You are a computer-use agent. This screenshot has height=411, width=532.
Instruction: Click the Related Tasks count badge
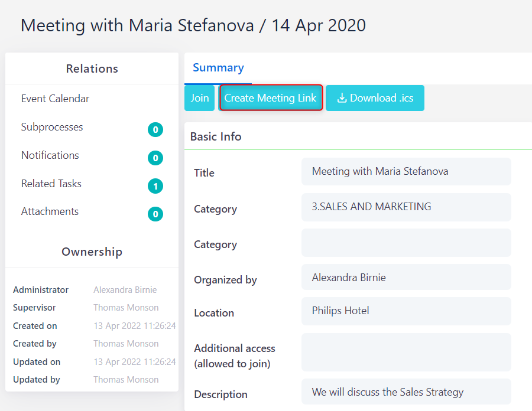tap(155, 187)
